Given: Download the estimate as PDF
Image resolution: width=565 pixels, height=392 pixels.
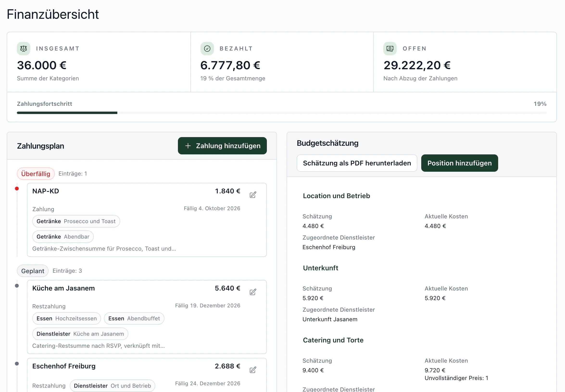Looking at the screenshot, I should coord(357,163).
